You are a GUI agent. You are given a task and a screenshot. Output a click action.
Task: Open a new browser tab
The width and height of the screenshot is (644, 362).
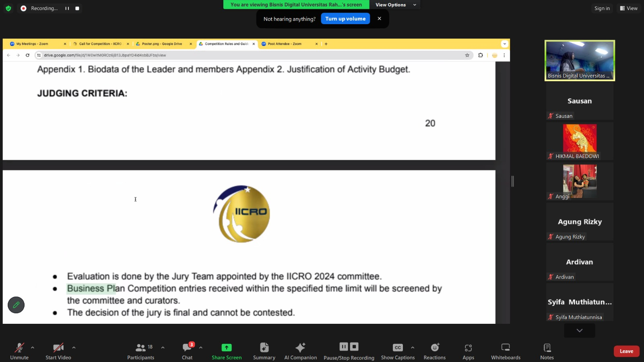pos(326,44)
